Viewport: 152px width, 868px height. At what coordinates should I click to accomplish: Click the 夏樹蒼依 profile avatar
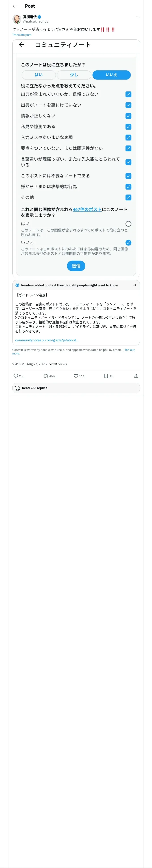(x=17, y=19)
